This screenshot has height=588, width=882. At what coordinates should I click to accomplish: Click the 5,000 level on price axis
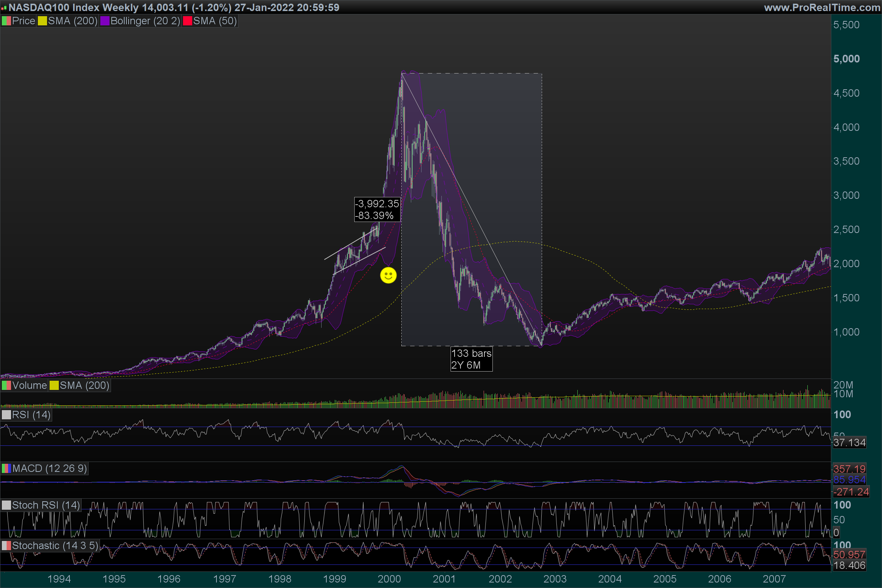click(x=846, y=59)
